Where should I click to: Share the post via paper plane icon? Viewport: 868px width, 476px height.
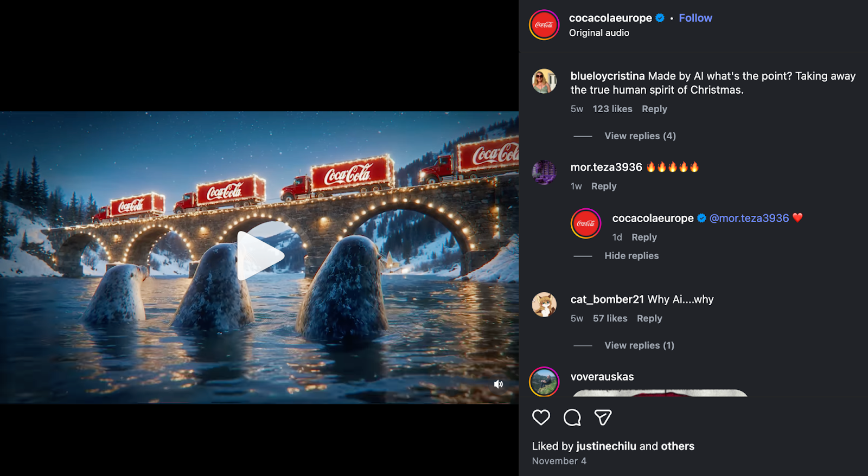603,417
